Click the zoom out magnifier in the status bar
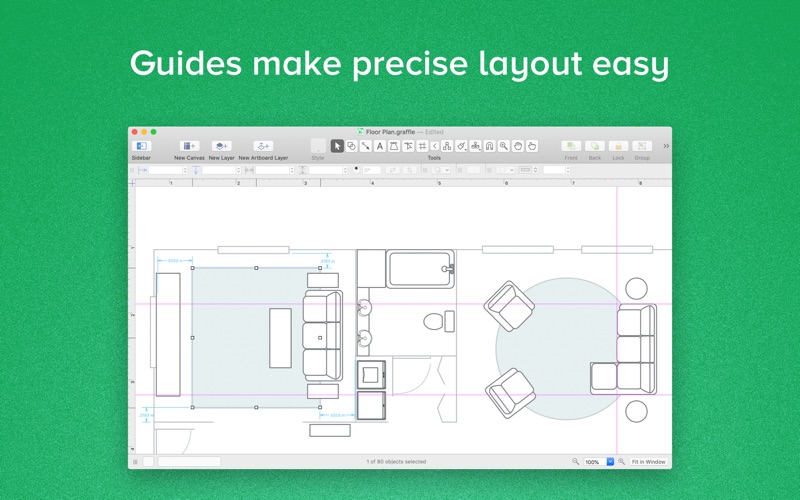This screenshot has width=800, height=500. click(576, 461)
